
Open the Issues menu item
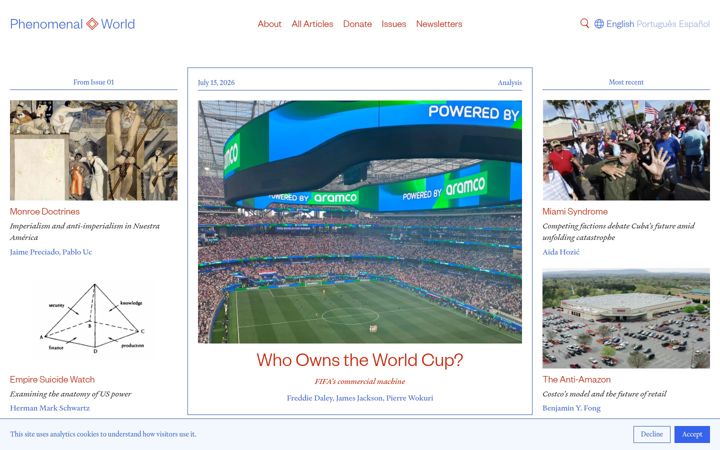[394, 24]
